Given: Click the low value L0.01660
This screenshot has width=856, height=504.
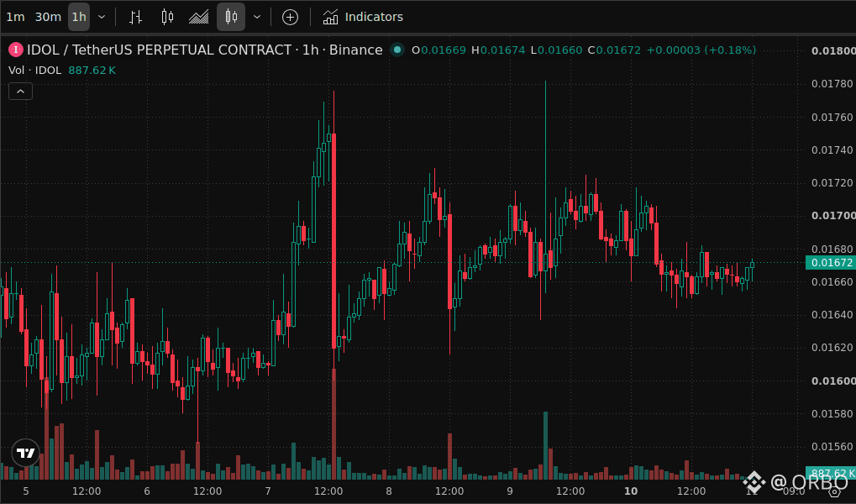Looking at the screenshot, I should coord(556,50).
